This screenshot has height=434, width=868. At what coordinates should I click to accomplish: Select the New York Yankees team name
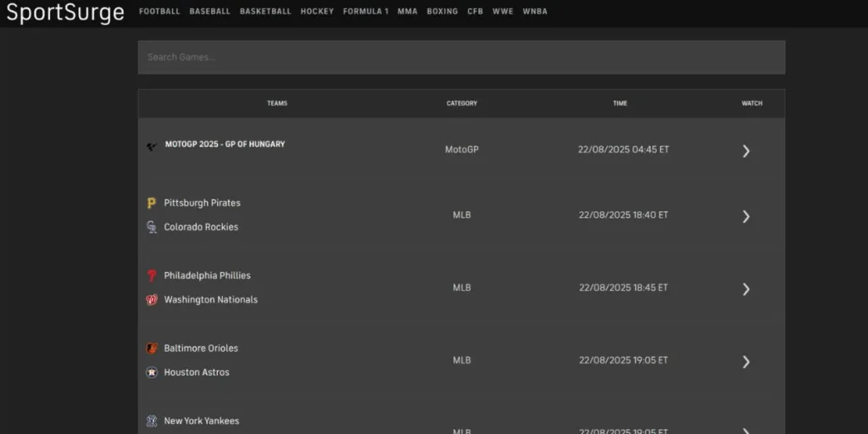[202, 420]
